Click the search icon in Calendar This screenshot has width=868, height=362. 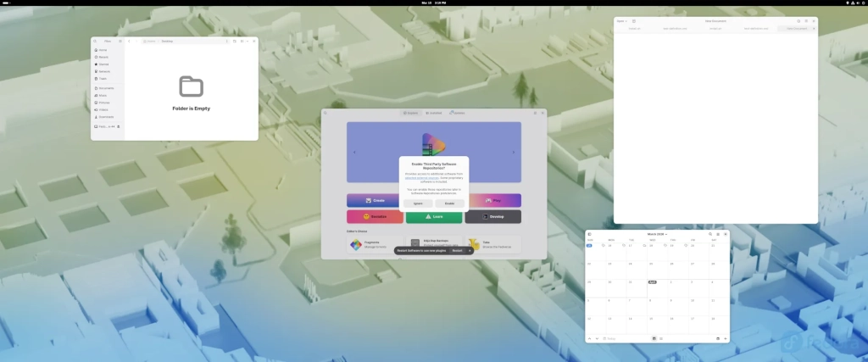pyautogui.click(x=710, y=234)
